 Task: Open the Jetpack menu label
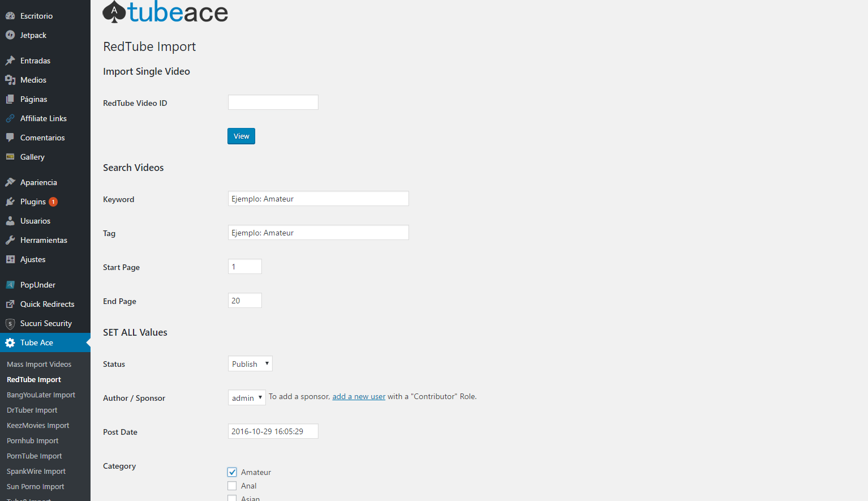pos(33,35)
